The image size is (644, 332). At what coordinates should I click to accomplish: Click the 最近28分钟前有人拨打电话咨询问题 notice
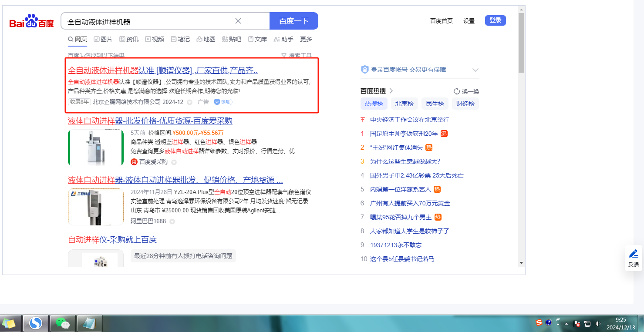(183, 256)
